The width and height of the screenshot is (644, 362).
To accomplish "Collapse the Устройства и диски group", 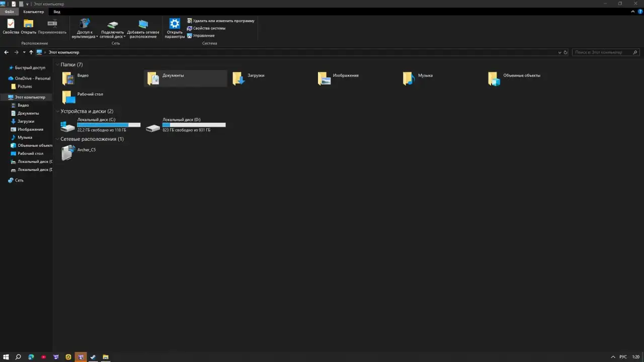I will point(57,112).
